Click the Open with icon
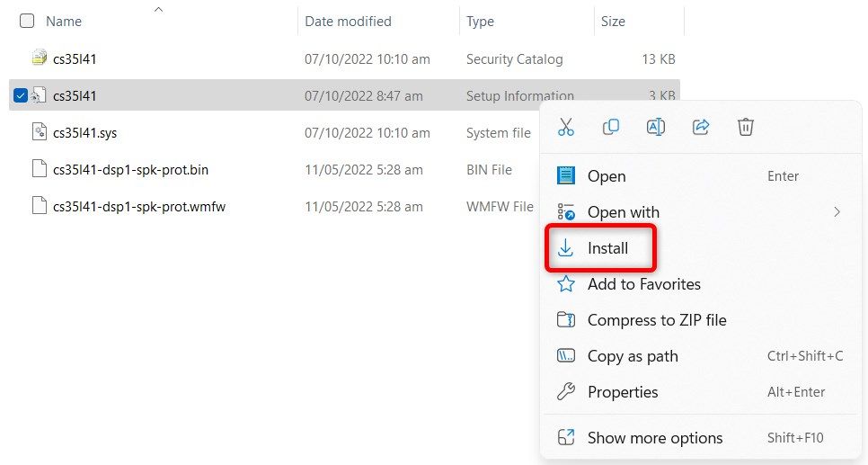The height and width of the screenshot is (465, 868). (x=566, y=211)
